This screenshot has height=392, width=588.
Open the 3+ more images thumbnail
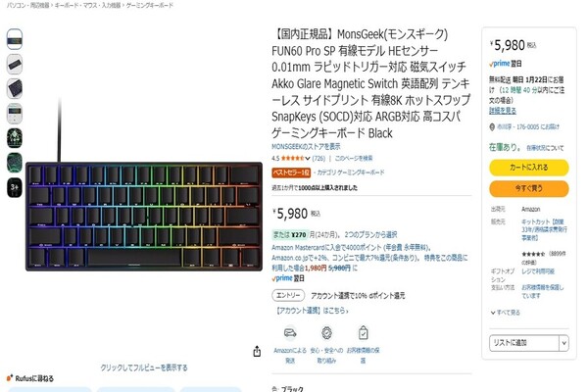click(x=15, y=187)
